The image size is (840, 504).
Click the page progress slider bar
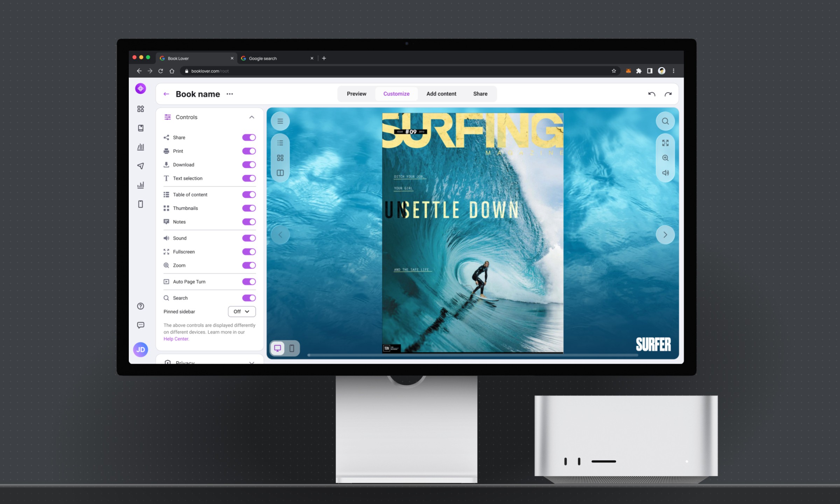(x=472, y=355)
